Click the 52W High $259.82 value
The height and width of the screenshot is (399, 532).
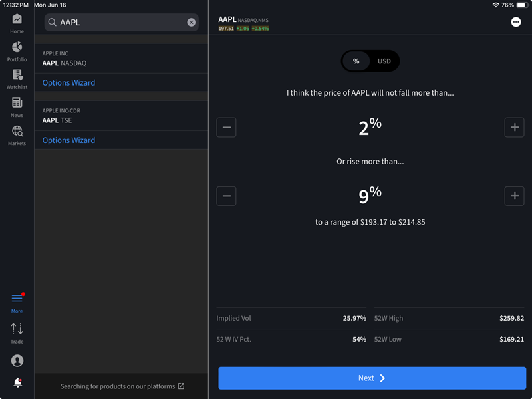point(511,318)
